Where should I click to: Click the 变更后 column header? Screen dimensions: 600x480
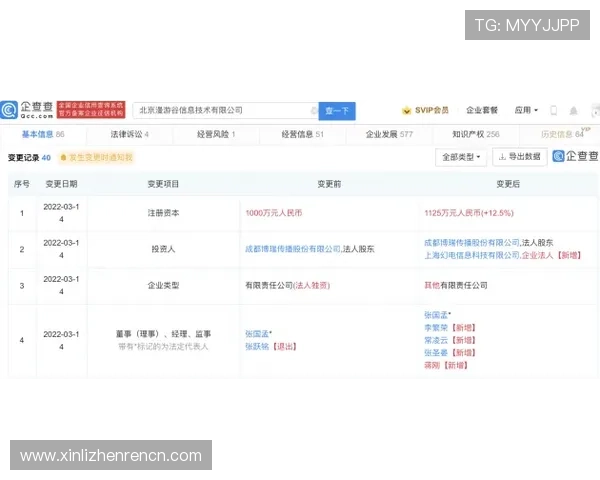click(508, 184)
